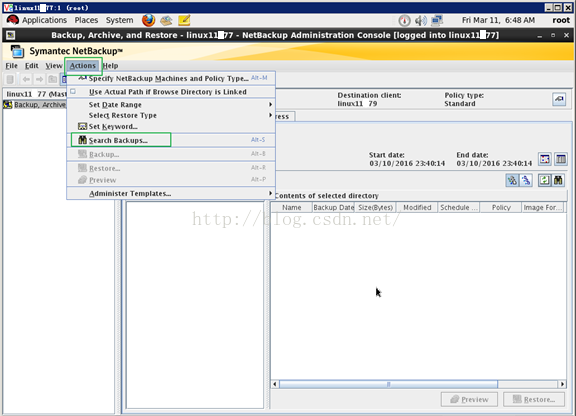
Task: Choose Set Keyword... menu entry
Action: (171, 126)
